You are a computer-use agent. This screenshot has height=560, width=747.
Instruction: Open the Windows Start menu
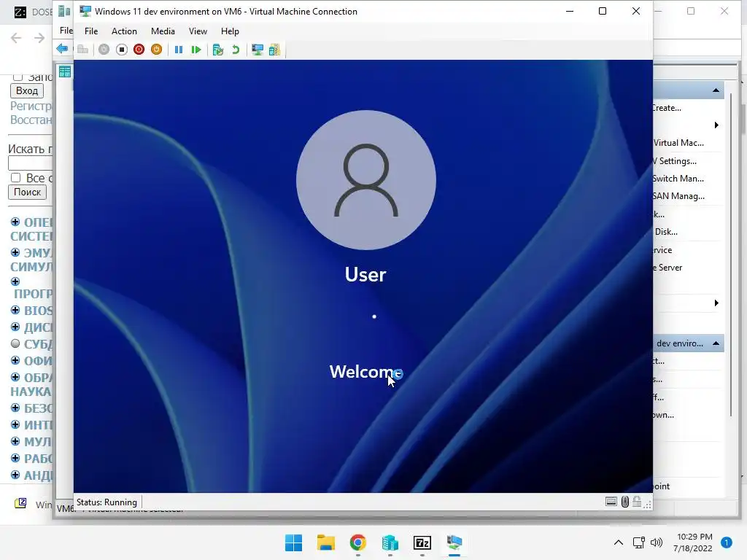293,542
